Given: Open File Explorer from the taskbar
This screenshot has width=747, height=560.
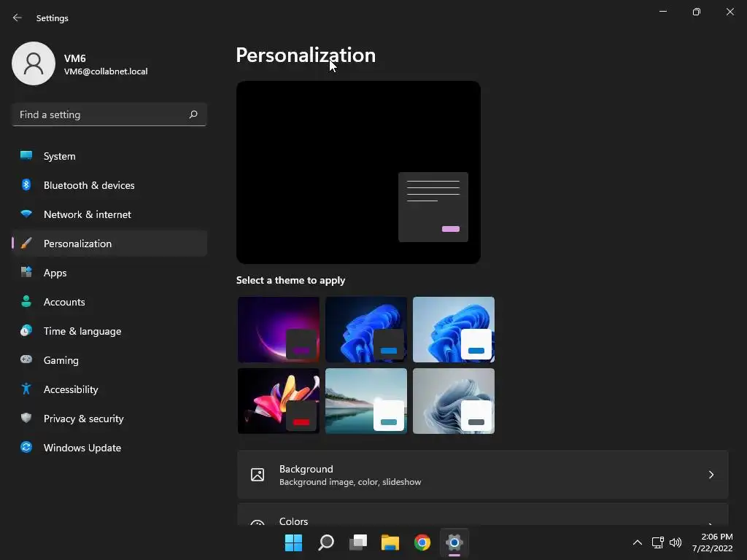Looking at the screenshot, I should tap(390, 542).
